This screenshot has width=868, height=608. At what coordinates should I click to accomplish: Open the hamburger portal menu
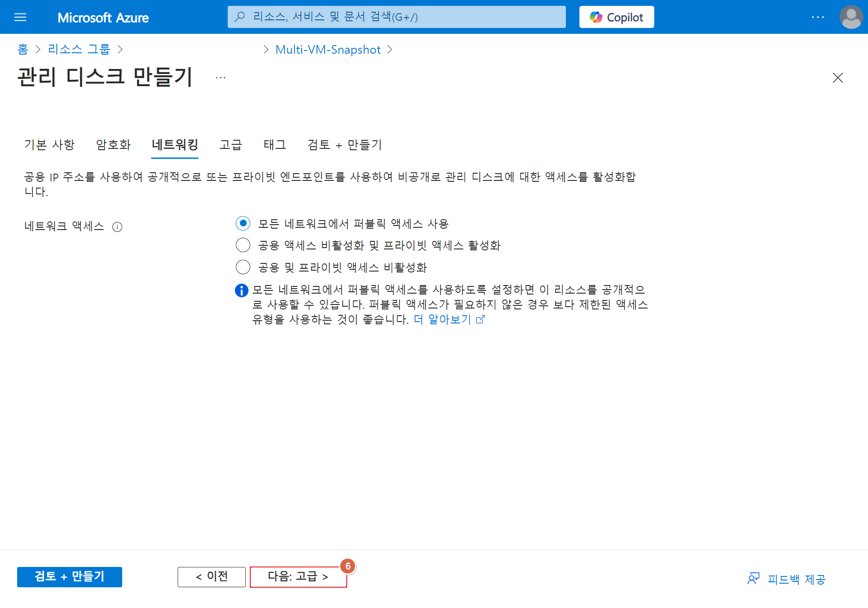pyautogui.click(x=20, y=17)
